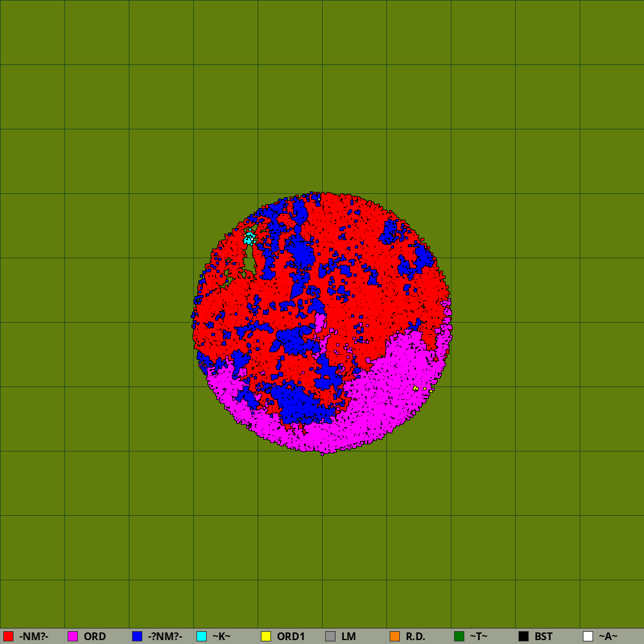Select the "R.D." legend label

415,636
